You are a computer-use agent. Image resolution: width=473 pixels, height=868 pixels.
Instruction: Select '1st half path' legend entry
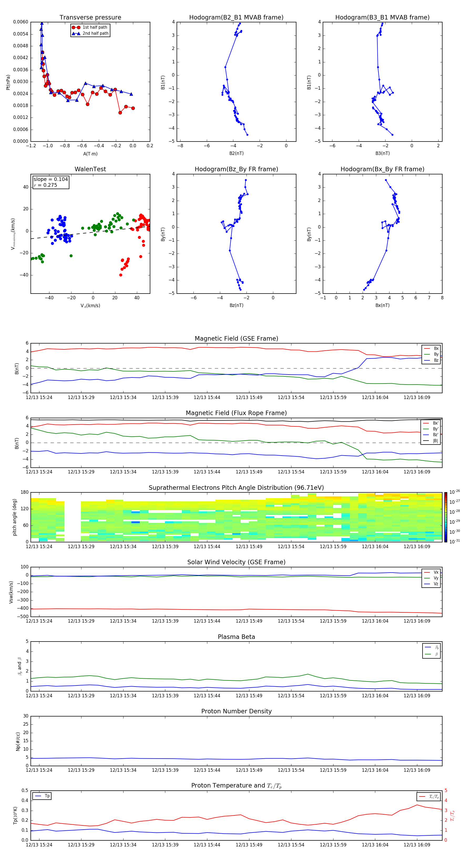tap(90, 27)
